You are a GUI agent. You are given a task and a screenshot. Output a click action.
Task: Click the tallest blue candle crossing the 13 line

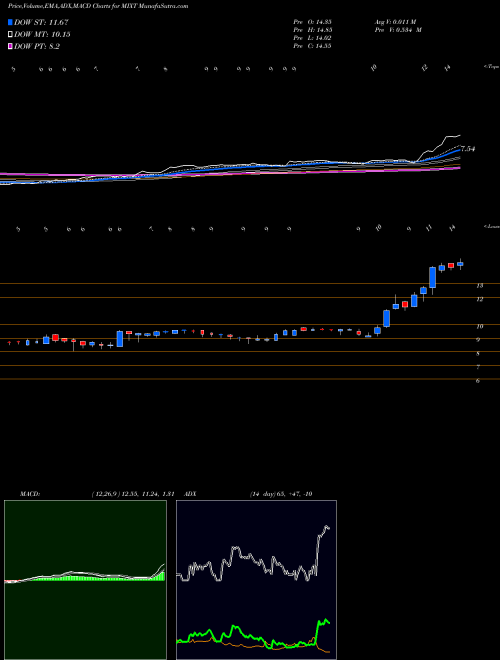(x=432, y=277)
